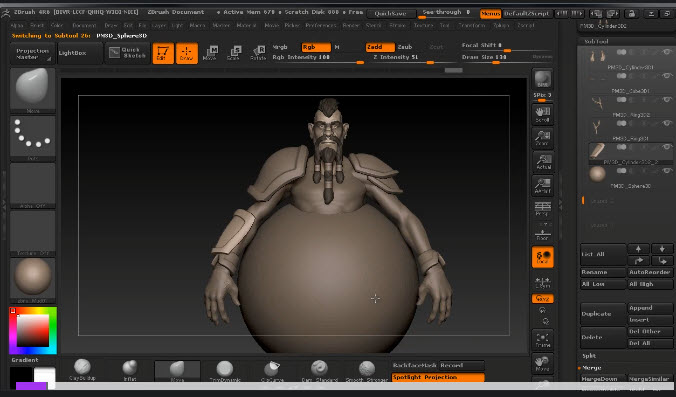Click the AAHalf view icon
Viewport: 676px width, 397px height.
tap(542, 186)
